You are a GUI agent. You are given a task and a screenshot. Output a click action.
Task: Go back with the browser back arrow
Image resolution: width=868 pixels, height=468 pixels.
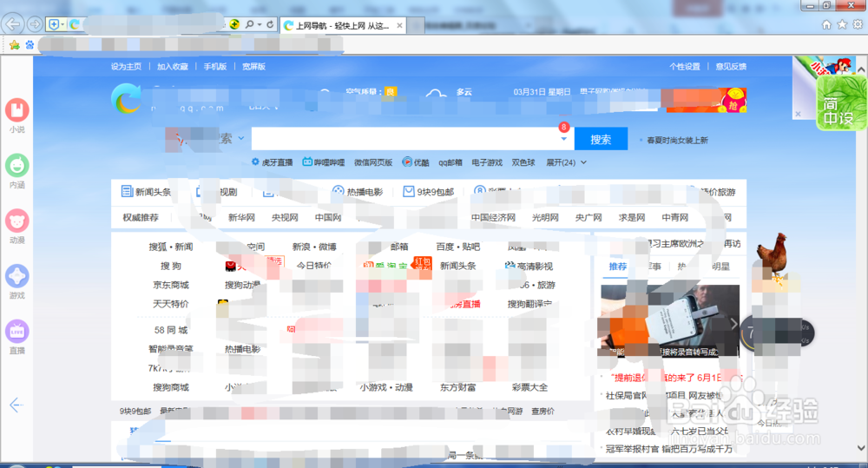point(13,23)
